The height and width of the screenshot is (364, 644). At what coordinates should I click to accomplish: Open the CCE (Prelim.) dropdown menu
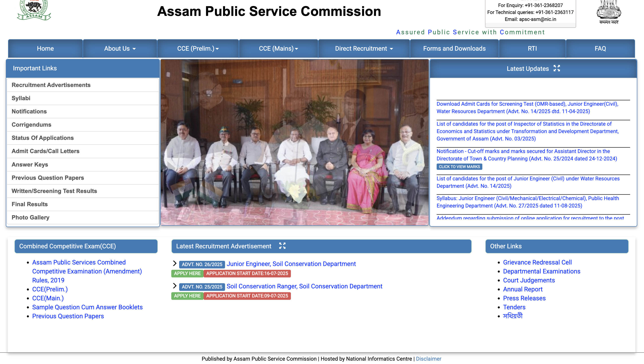tap(198, 49)
